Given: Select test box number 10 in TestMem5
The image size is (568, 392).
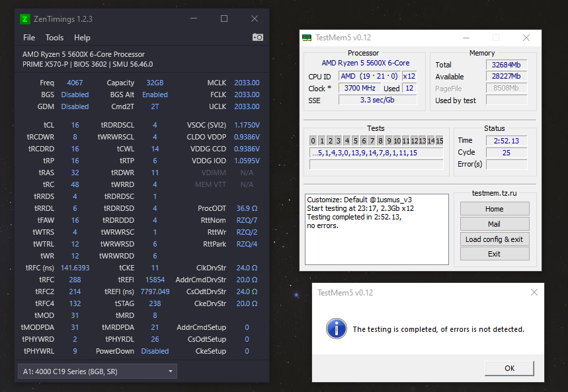Looking at the screenshot, I should pyautogui.click(x=397, y=141).
